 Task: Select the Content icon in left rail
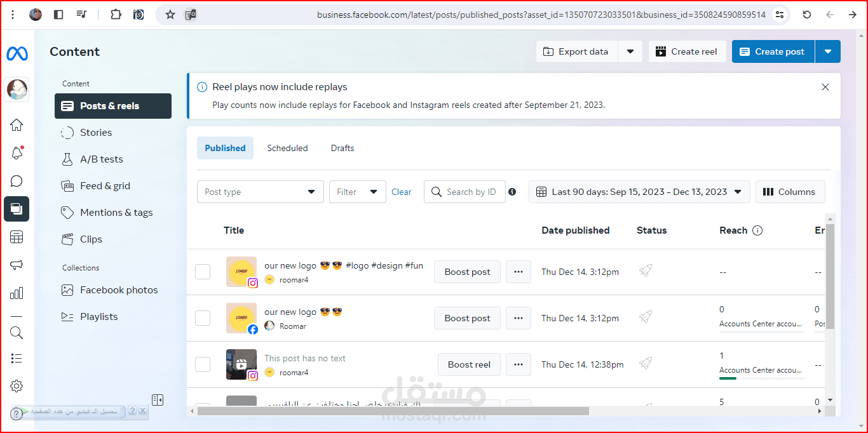pyautogui.click(x=17, y=209)
